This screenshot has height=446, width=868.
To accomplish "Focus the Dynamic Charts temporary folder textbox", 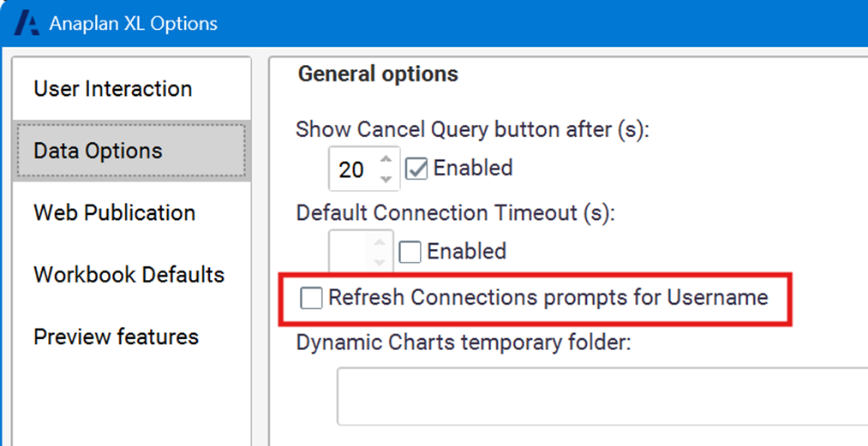I will [x=600, y=395].
